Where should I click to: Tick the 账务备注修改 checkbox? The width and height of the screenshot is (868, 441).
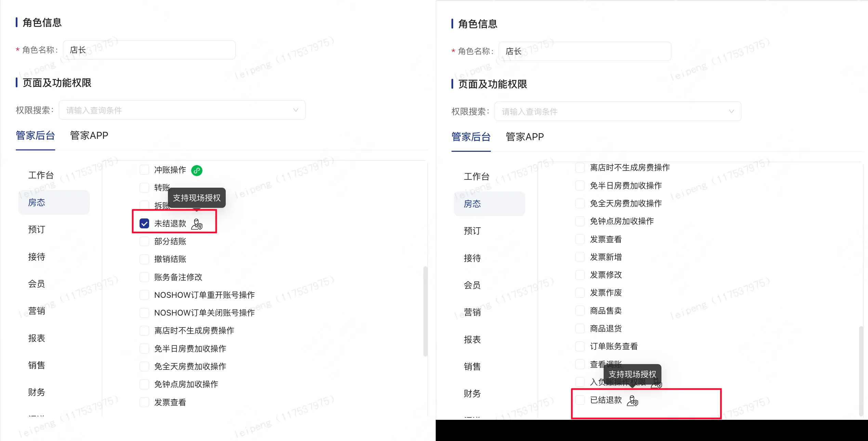pos(144,277)
